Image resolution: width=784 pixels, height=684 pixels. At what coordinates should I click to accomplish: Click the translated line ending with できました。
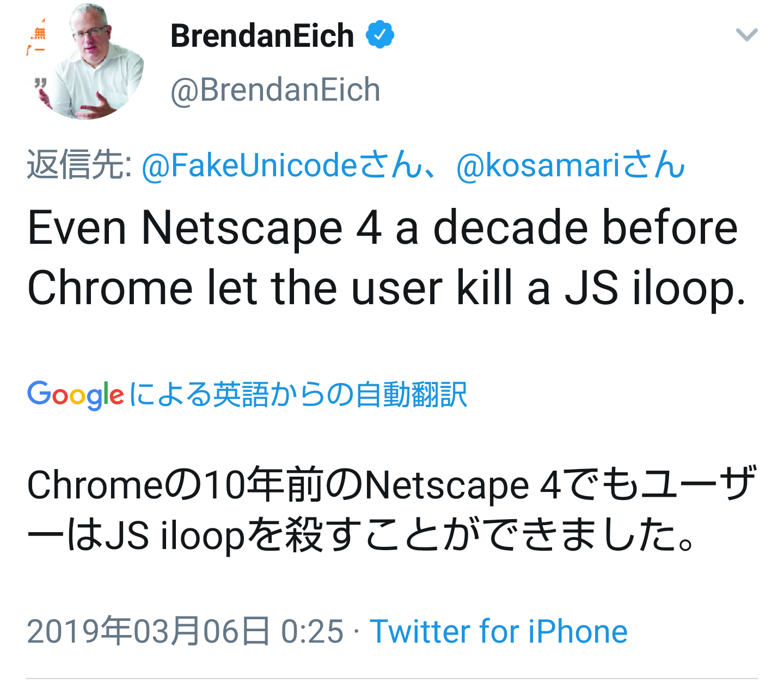[362, 535]
